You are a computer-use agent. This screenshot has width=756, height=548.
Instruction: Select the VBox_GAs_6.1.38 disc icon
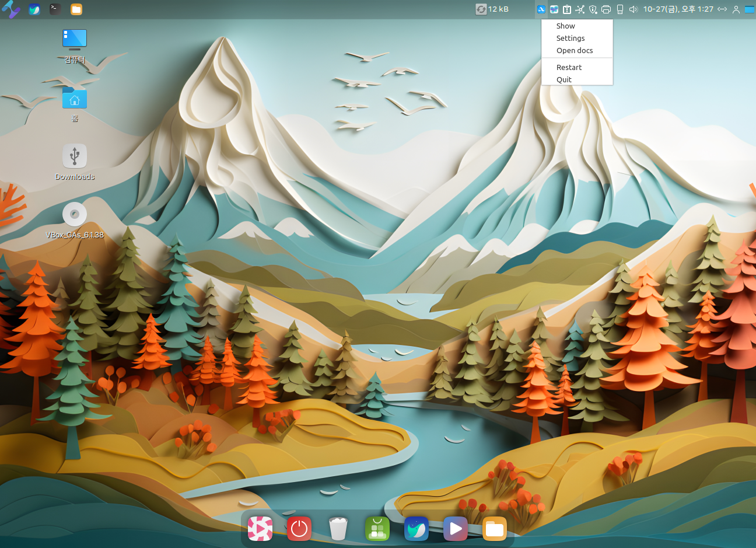coord(75,214)
